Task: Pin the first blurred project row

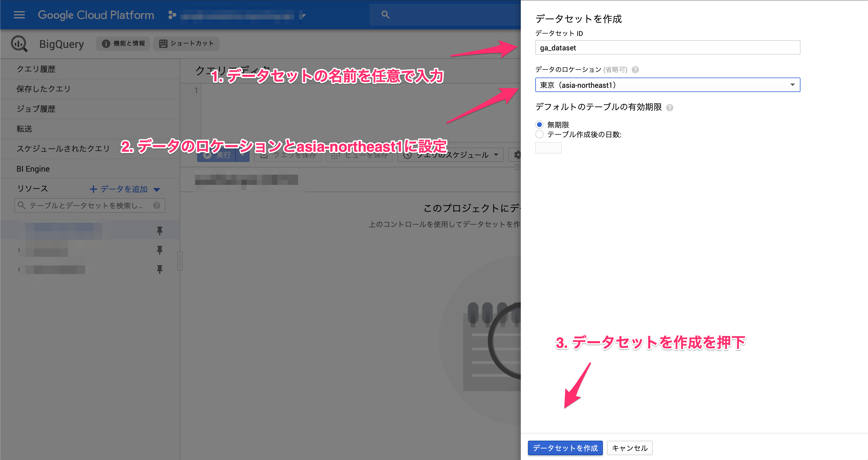Action: 160,231
